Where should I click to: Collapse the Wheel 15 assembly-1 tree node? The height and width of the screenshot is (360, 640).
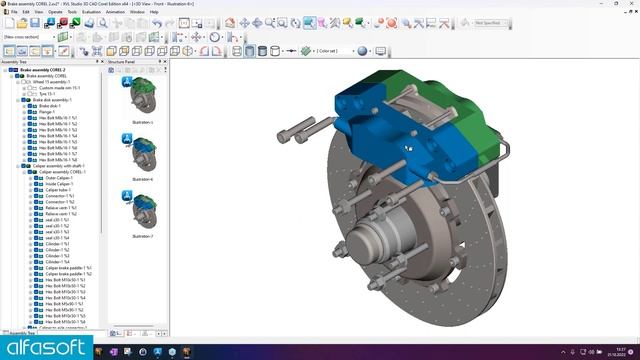18,82
